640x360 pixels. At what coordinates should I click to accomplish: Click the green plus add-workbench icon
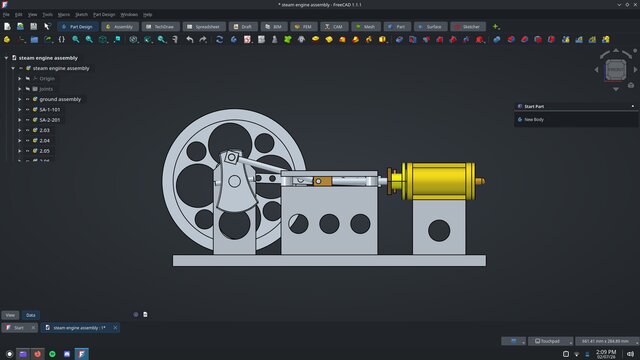point(495,27)
